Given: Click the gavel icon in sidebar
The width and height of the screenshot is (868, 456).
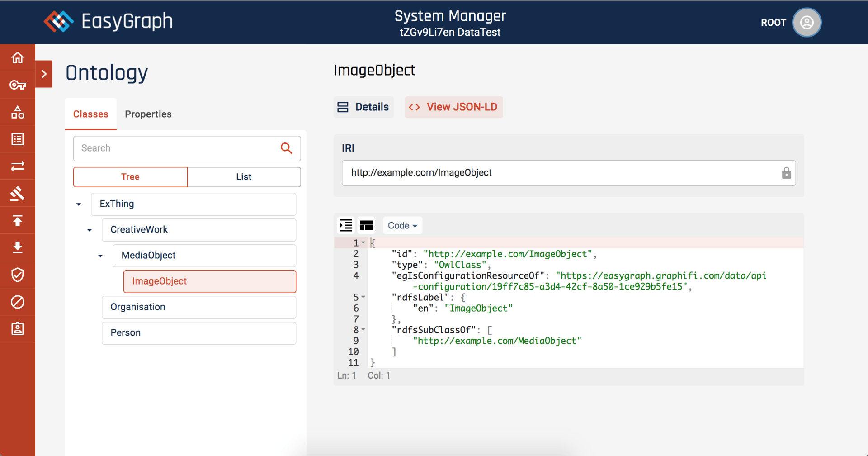Looking at the screenshot, I should [x=17, y=194].
